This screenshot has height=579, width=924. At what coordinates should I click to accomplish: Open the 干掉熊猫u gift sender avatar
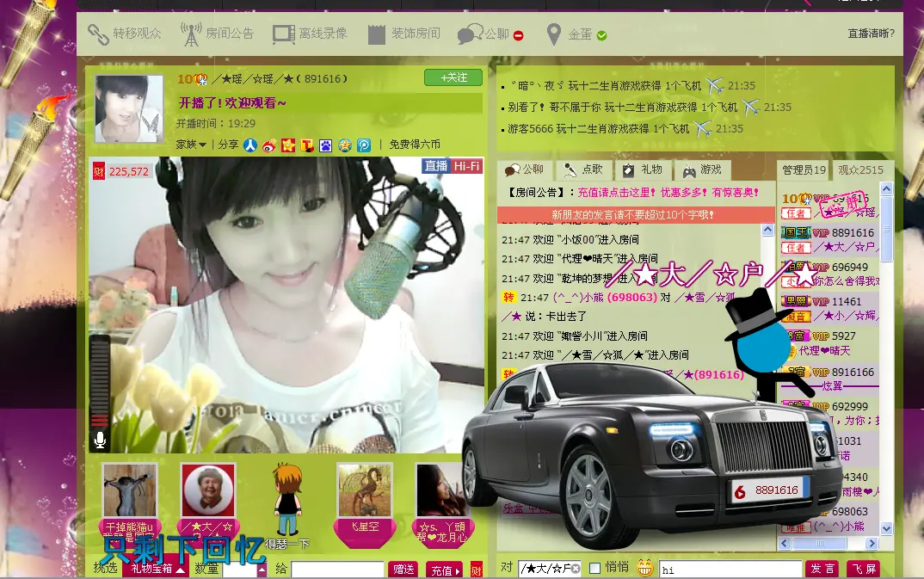click(x=130, y=490)
